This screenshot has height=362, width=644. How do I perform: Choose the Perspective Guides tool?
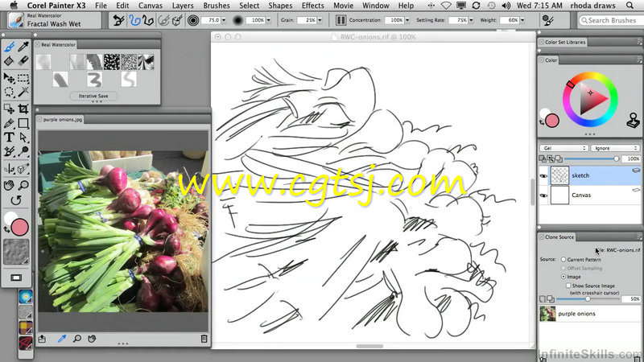click(23, 168)
